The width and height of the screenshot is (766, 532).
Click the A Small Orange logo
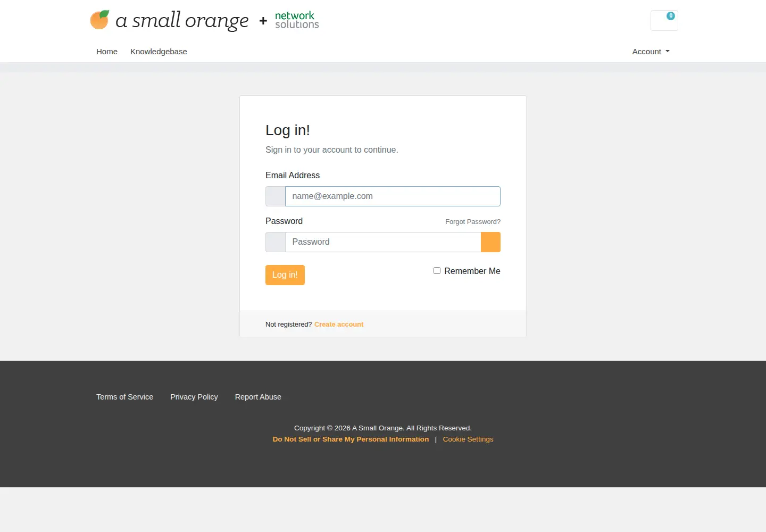pyautogui.click(x=169, y=20)
